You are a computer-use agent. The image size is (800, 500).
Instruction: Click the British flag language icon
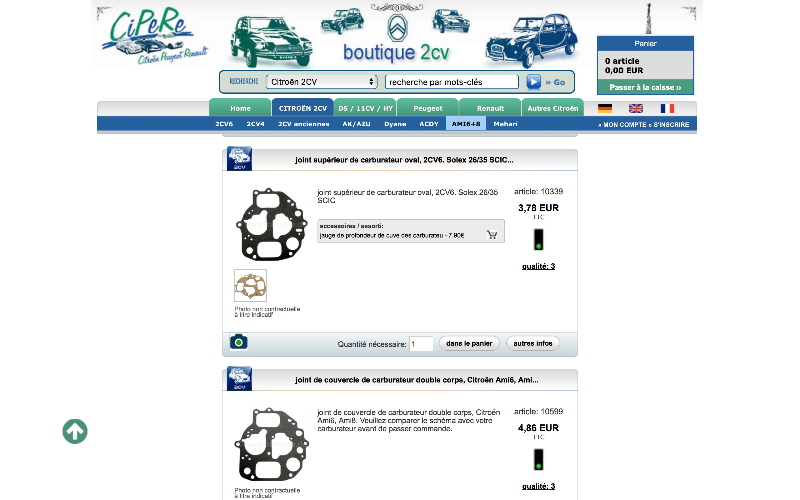point(635,108)
